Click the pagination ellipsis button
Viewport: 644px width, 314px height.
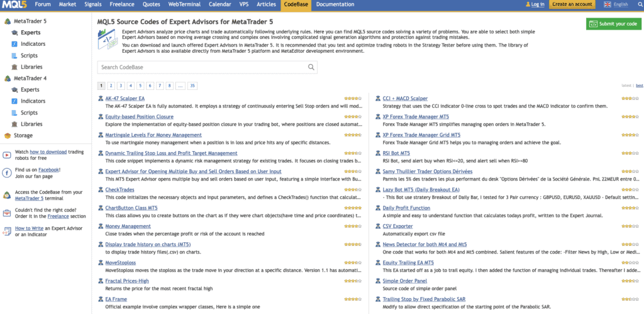click(180, 86)
